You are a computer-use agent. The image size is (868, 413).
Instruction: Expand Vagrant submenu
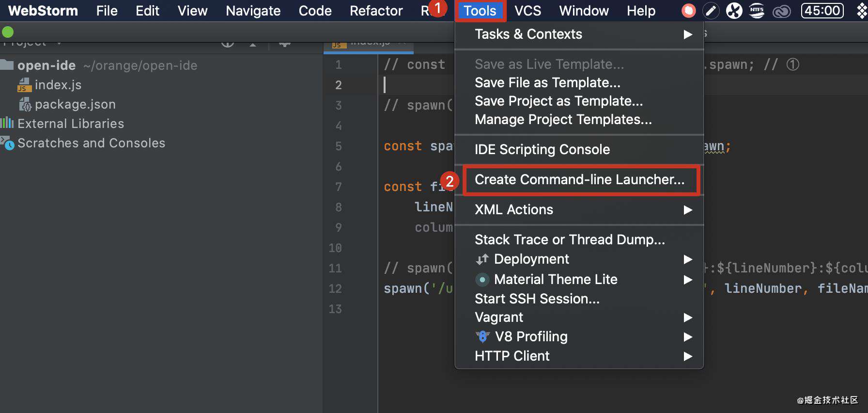click(x=579, y=318)
